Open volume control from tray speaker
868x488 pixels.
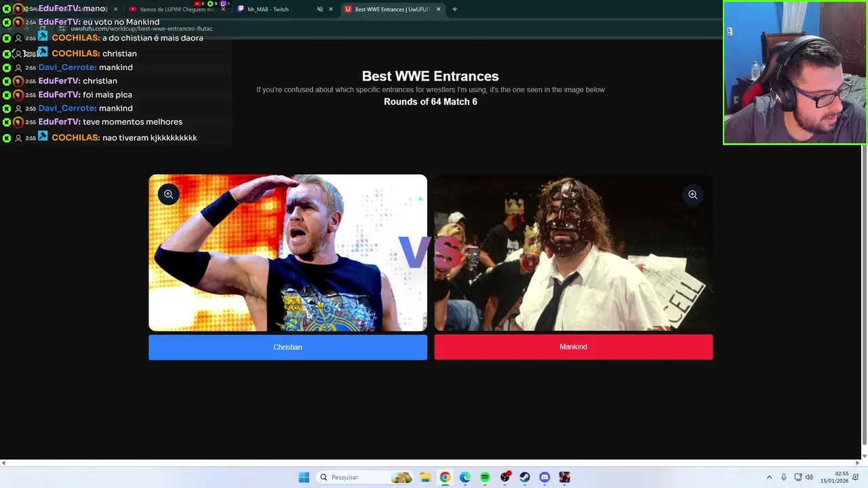[x=809, y=477]
